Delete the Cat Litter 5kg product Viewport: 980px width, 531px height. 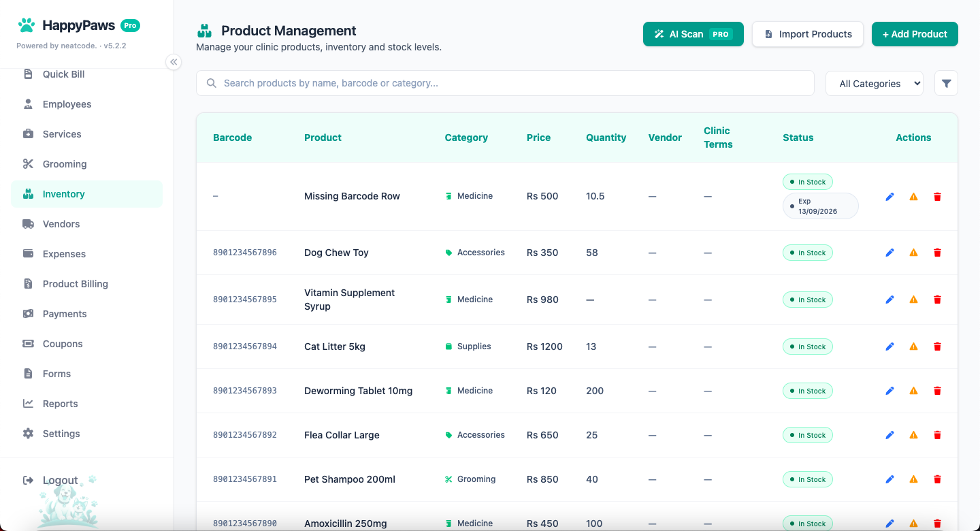937,347
